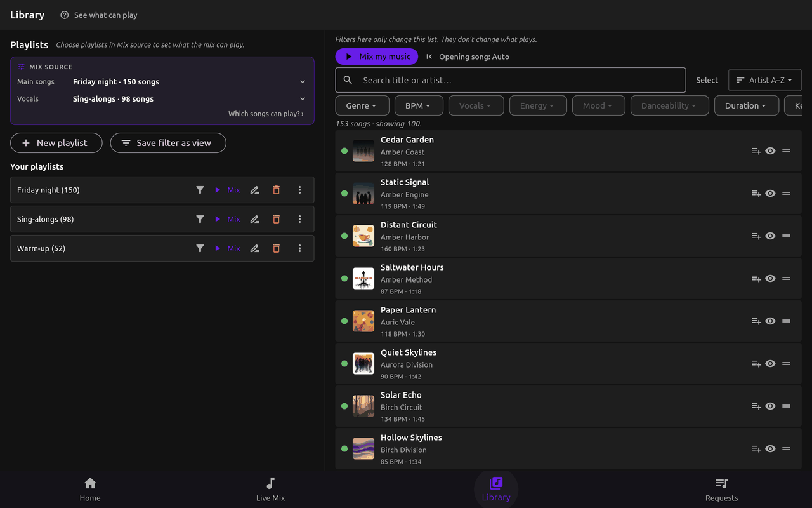Image resolution: width=812 pixels, height=508 pixels.
Task: Toggle visibility of Cedar Garden
Action: pos(770,151)
